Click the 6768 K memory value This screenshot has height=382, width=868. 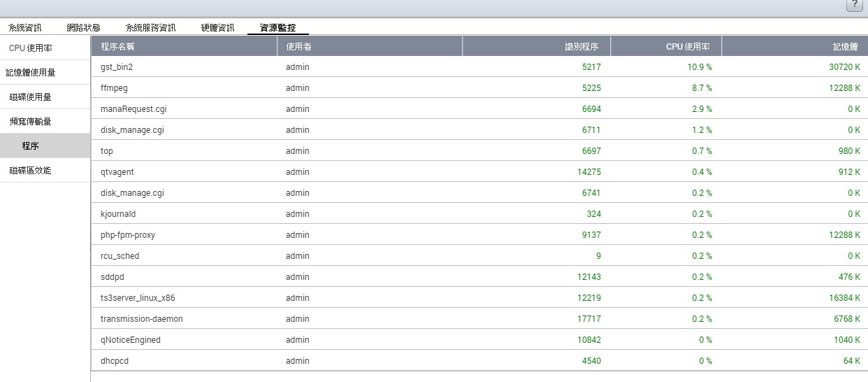coord(847,319)
